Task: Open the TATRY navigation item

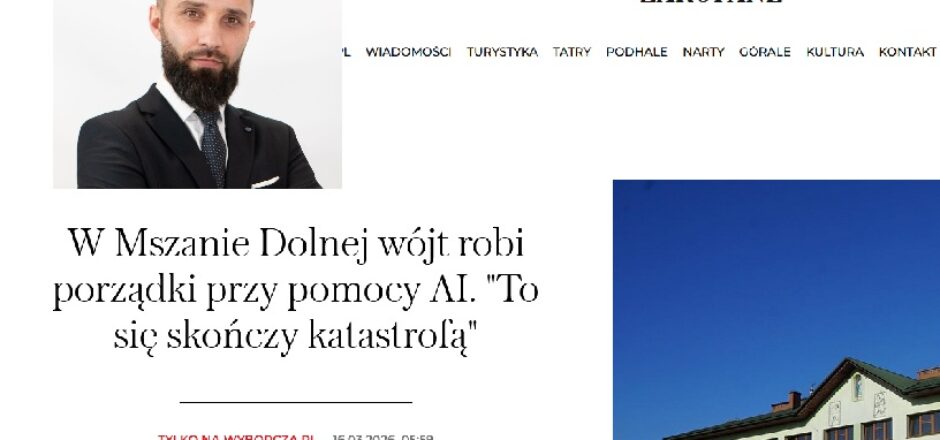Action: (572, 52)
